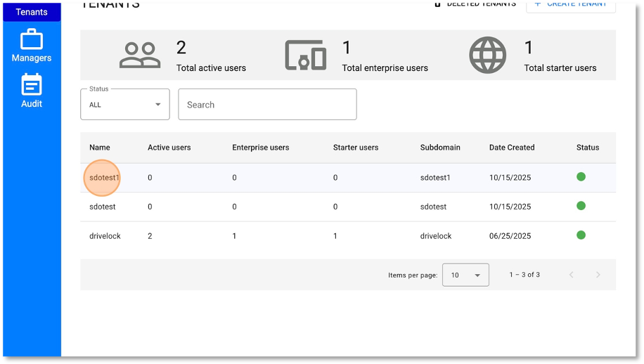Open the drivelock tenant name
This screenshot has height=364, width=644.
pyautogui.click(x=105, y=236)
